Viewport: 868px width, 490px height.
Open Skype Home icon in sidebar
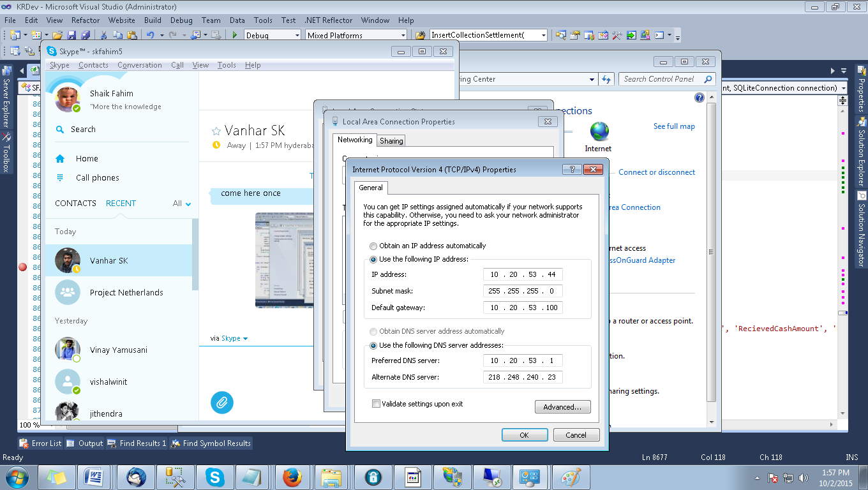[x=60, y=159]
